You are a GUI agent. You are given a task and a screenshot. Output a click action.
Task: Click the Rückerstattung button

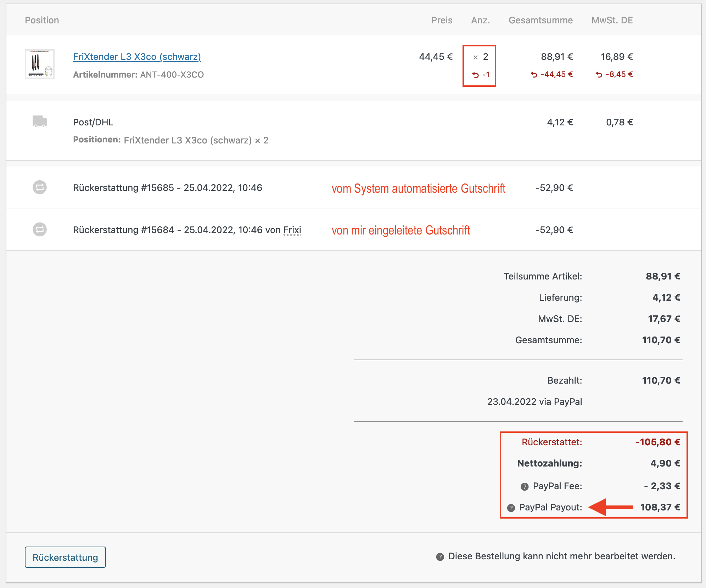click(x=65, y=557)
